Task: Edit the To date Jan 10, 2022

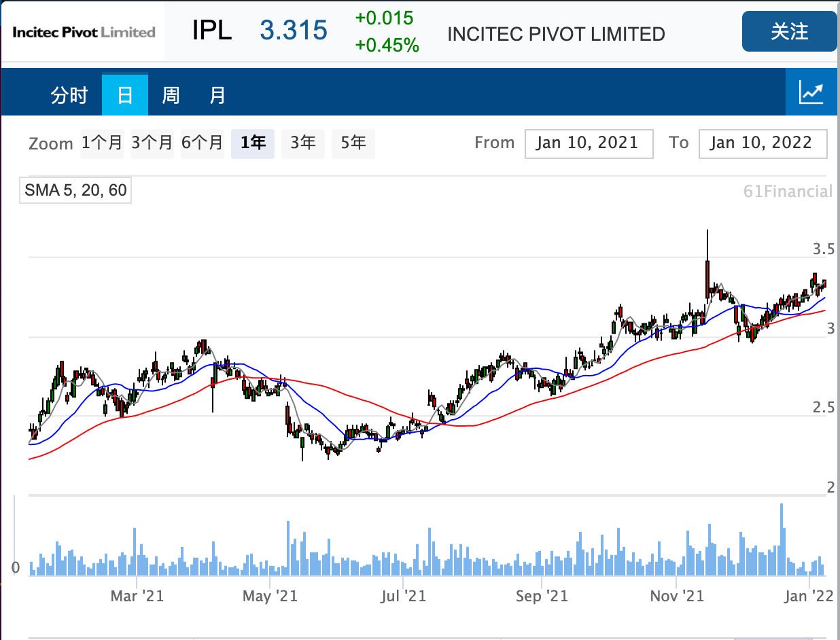Action: pyautogui.click(x=763, y=143)
